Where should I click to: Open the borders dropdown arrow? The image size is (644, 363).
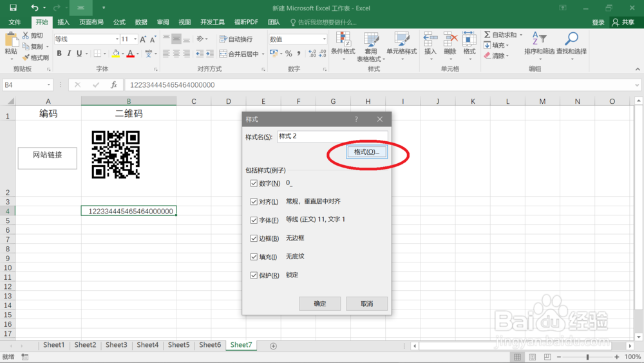click(x=105, y=54)
